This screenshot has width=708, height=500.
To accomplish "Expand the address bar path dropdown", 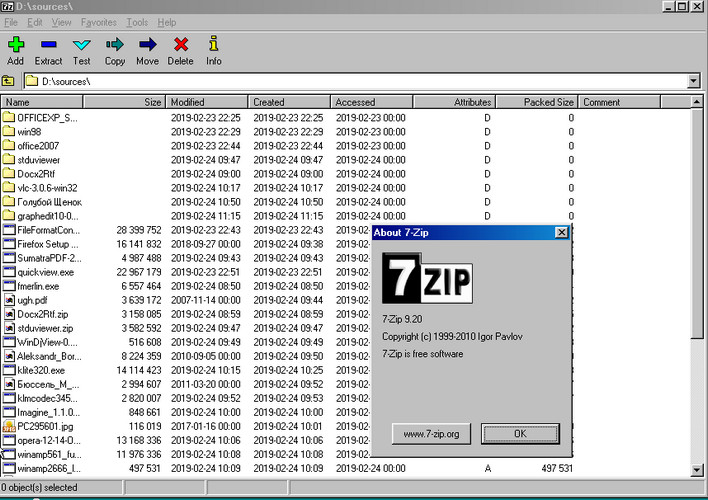I will (694, 81).
